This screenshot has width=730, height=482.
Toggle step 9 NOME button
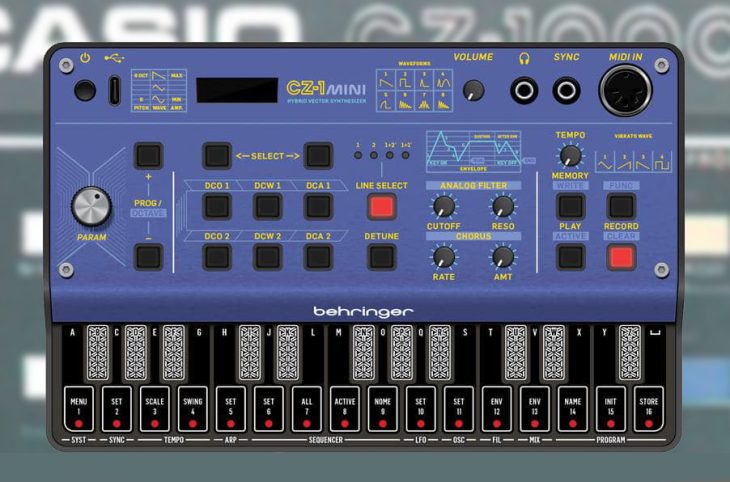coord(383,408)
